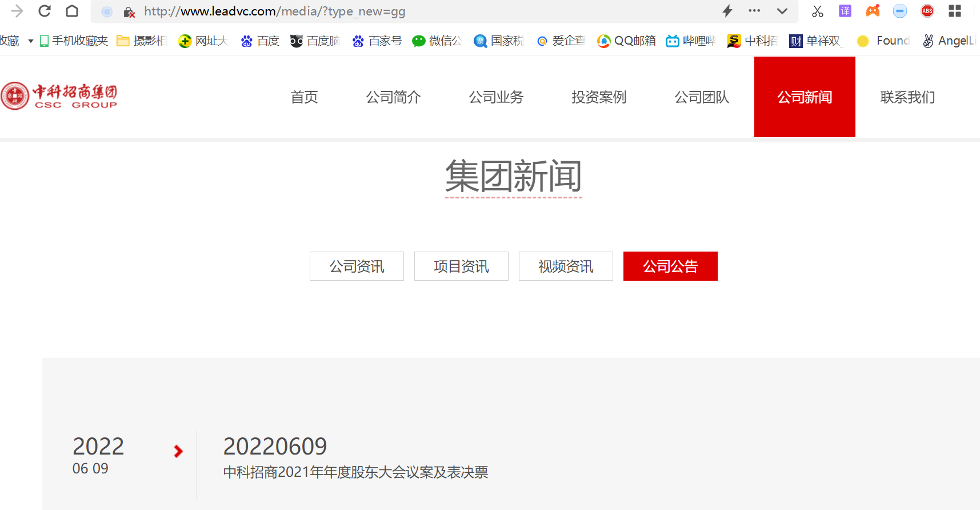Open 中科招商2021年年度股东大会议案及表决票 link
The image size is (980, 510).
(x=355, y=472)
